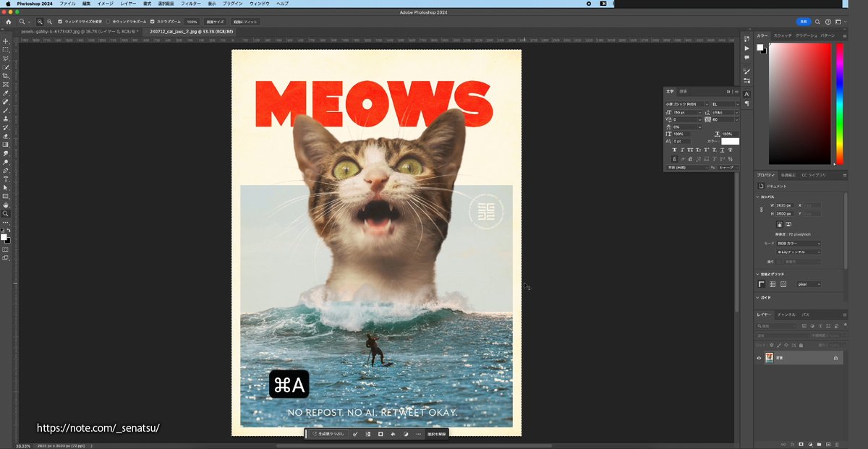This screenshot has width=868, height=449.
Task: Open the Comments speech-bubble dock icon
Action: point(746,57)
